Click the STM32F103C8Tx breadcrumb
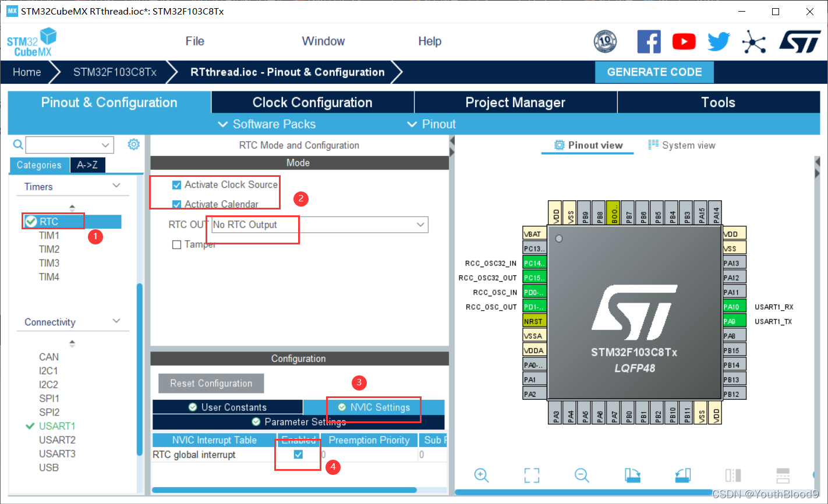Image resolution: width=828 pixels, height=504 pixels. tap(115, 72)
